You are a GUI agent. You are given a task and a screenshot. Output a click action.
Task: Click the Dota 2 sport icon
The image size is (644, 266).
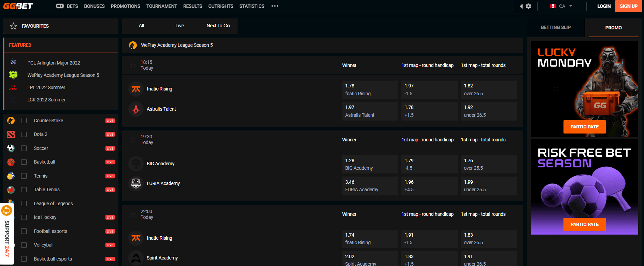point(11,135)
